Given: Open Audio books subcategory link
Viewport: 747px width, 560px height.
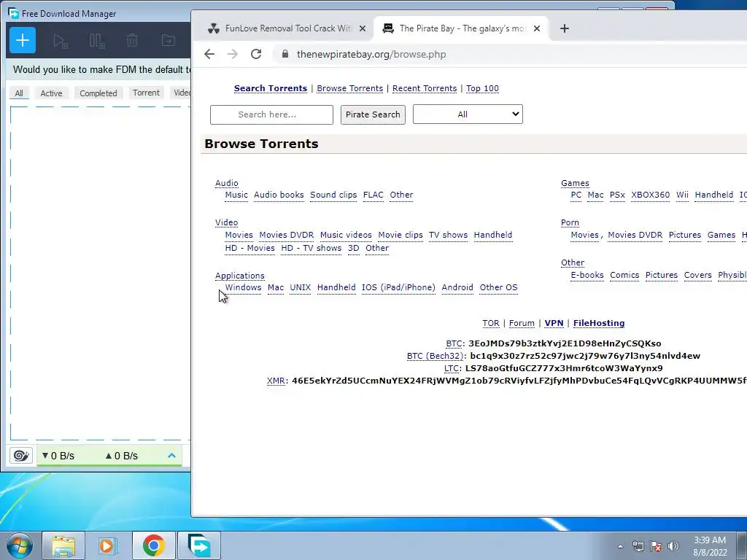Looking at the screenshot, I should pyautogui.click(x=279, y=195).
